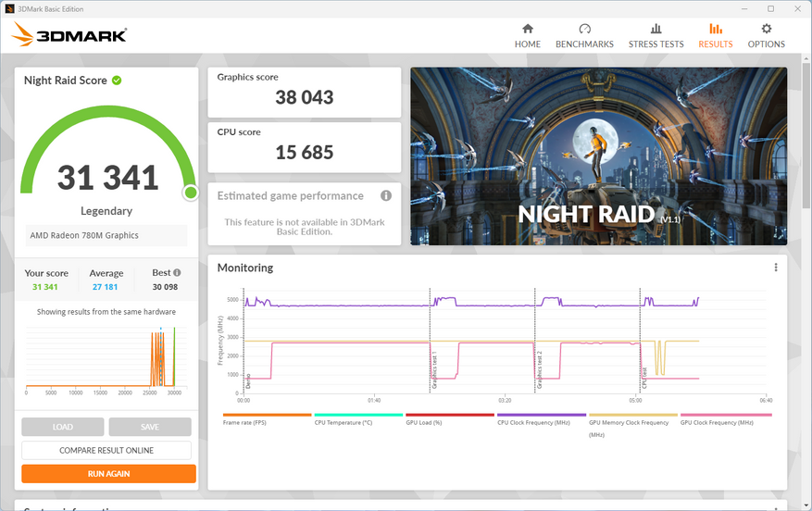Open the Monitoring three-dot menu

pyautogui.click(x=775, y=268)
